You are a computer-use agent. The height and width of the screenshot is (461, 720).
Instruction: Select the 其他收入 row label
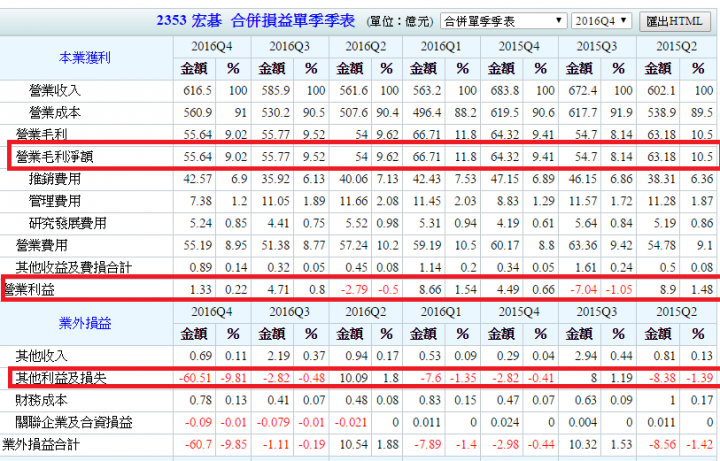41,356
